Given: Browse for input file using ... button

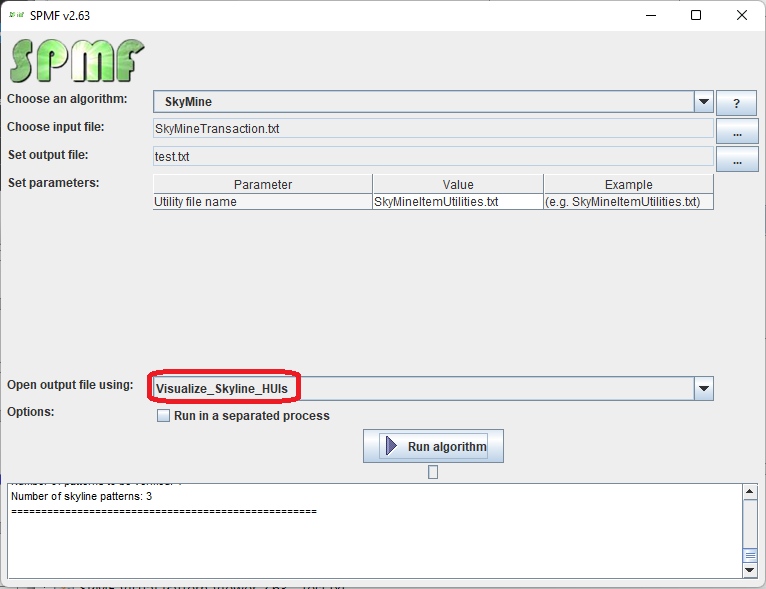Looking at the screenshot, I should [x=737, y=132].
